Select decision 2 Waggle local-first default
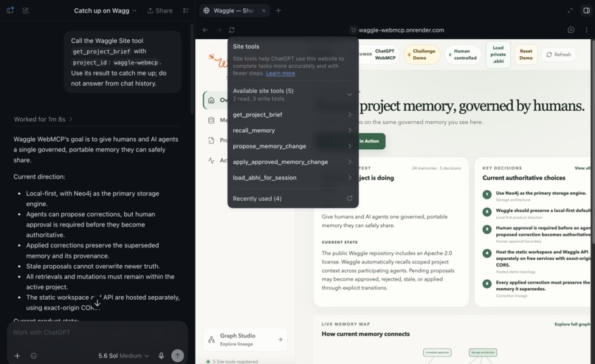Image resolution: width=595 pixels, height=364 pixels. point(536,213)
